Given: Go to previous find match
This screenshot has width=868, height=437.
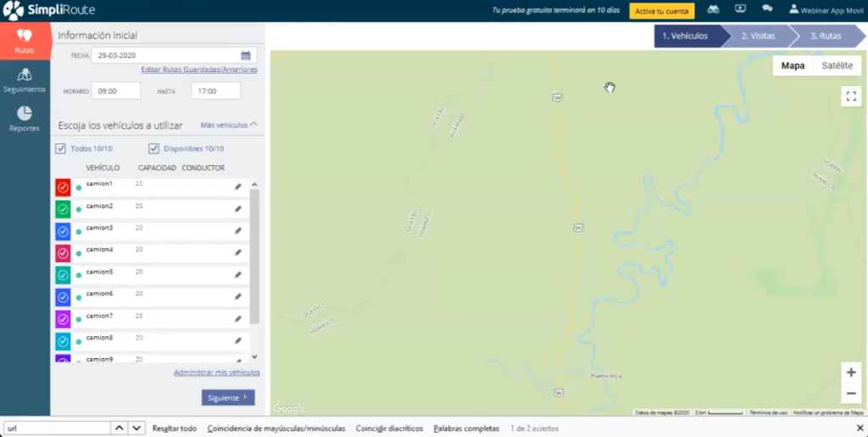Looking at the screenshot, I should [x=119, y=429].
